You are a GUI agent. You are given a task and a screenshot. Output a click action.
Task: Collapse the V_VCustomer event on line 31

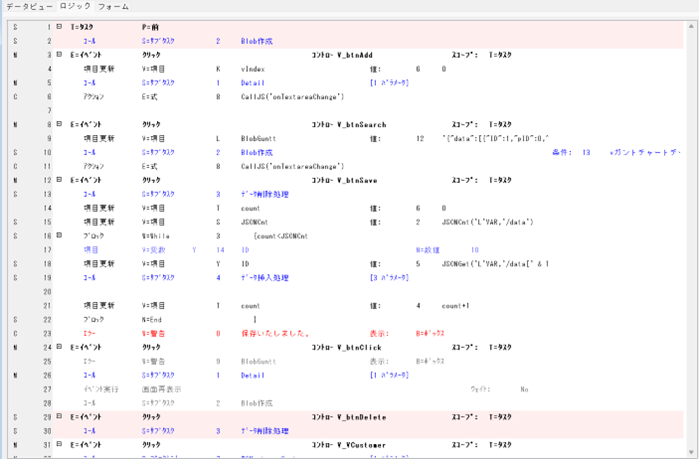(x=59, y=443)
